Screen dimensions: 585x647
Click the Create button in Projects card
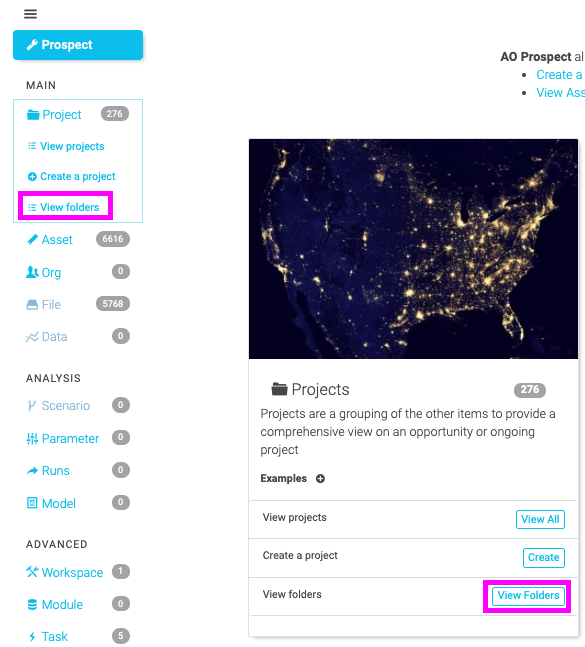[544, 557]
